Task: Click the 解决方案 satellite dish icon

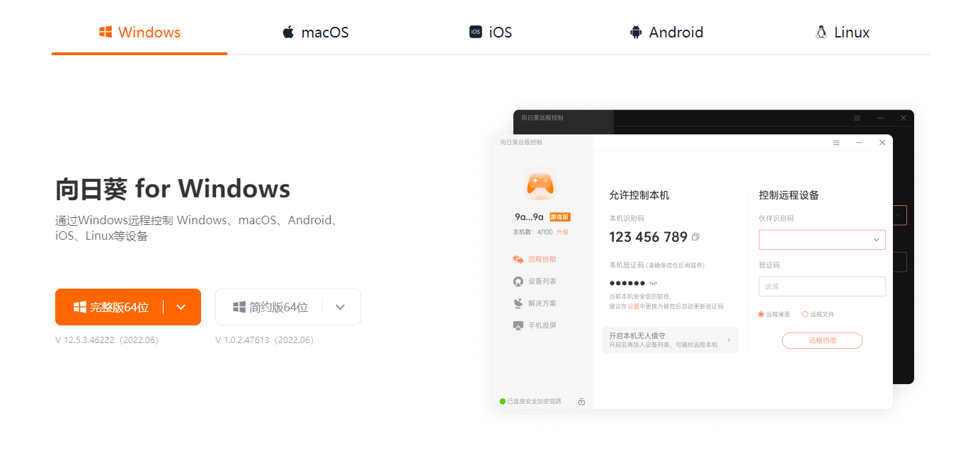Action: click(518, 303)
